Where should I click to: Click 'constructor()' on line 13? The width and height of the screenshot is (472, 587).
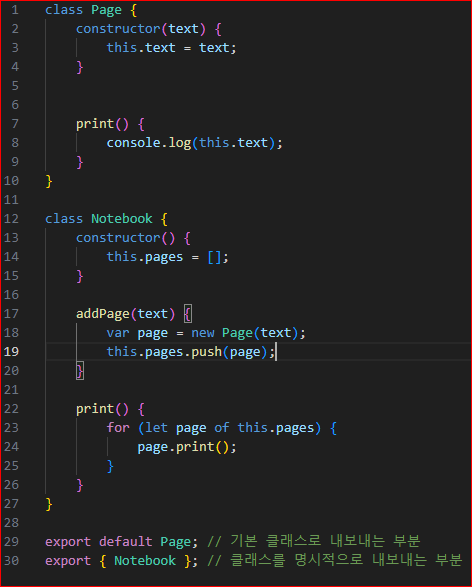coord(125,238)
